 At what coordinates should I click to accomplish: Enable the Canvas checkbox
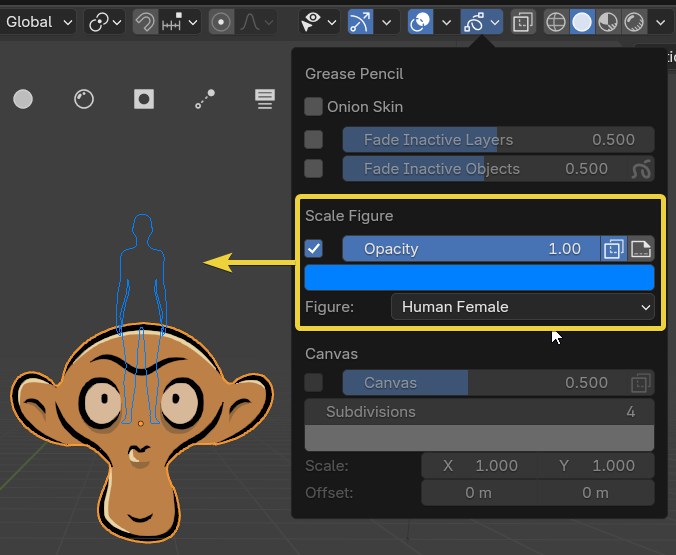(313, 383)
